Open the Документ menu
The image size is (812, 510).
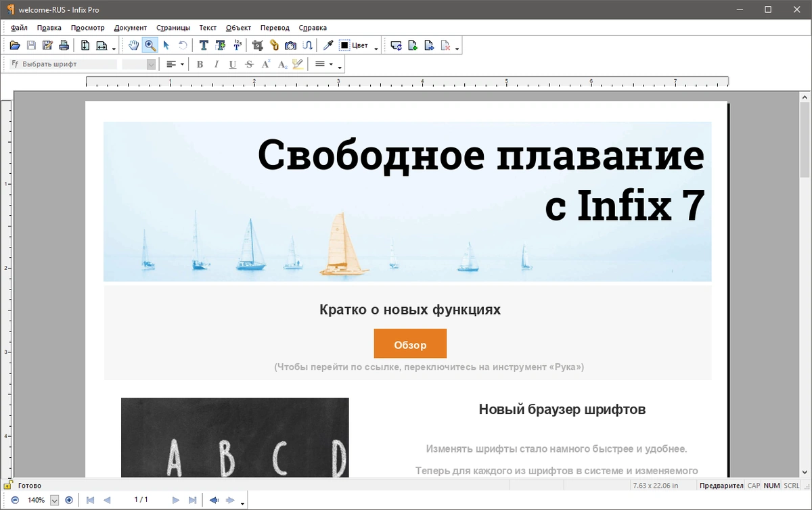pos(131,28)
